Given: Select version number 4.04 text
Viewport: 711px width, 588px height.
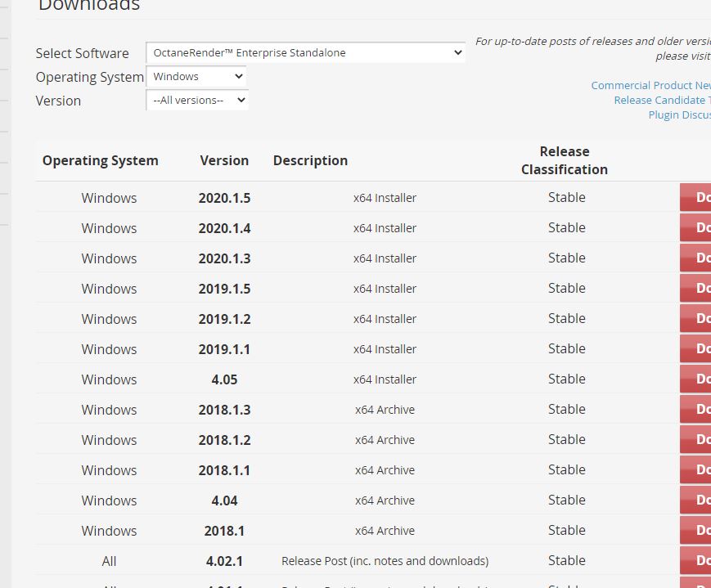Looking at the screenshot, I should pos(224,500).
